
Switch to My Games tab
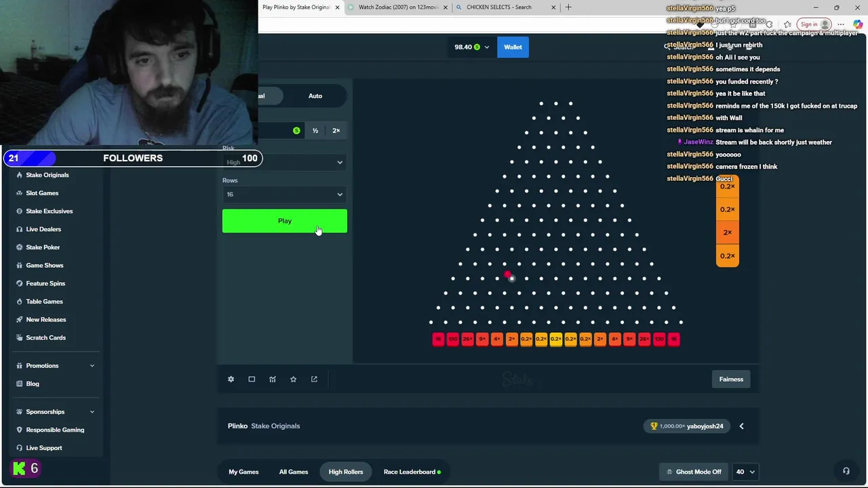[x=243, y=472]
